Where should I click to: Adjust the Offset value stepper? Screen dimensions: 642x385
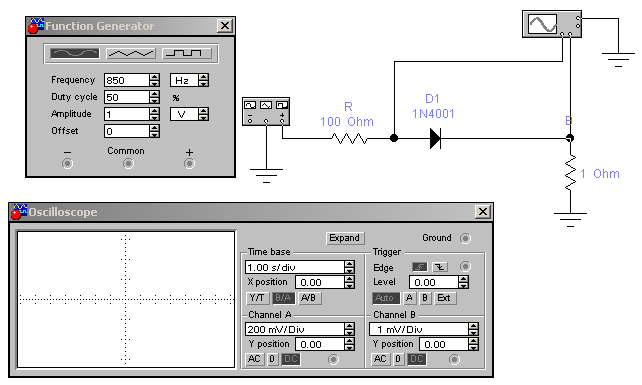coord(154,131)
